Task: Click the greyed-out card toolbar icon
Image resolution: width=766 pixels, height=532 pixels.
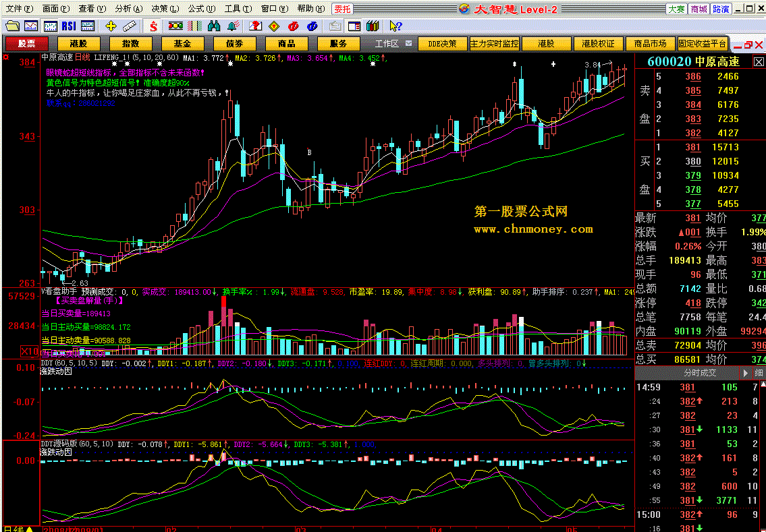Action: point(335,26)
